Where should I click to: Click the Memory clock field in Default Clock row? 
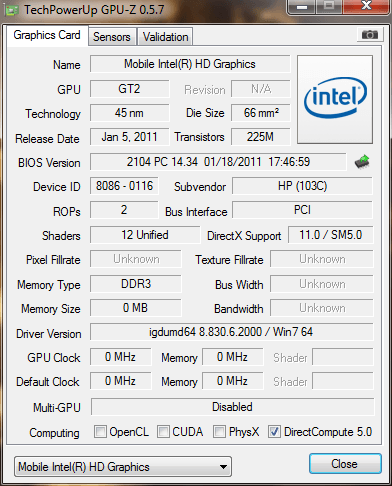[232, 381]
